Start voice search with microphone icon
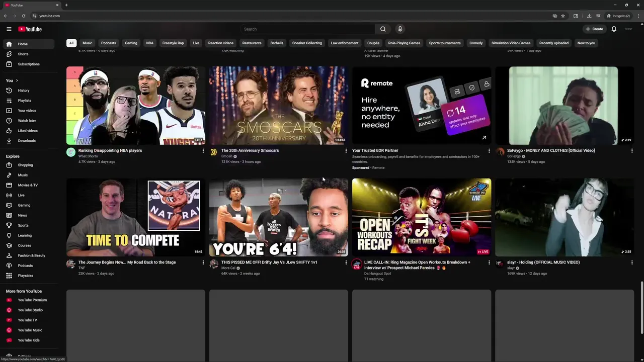Viewport: 644px width, 362px height. (x=400, y=29)
